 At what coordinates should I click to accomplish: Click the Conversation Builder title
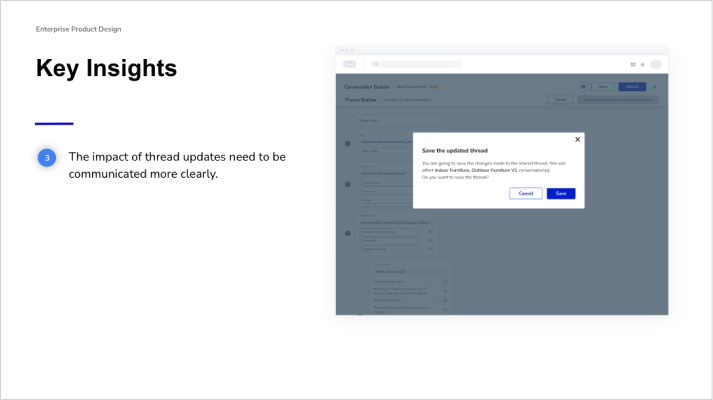click(366, 87)
